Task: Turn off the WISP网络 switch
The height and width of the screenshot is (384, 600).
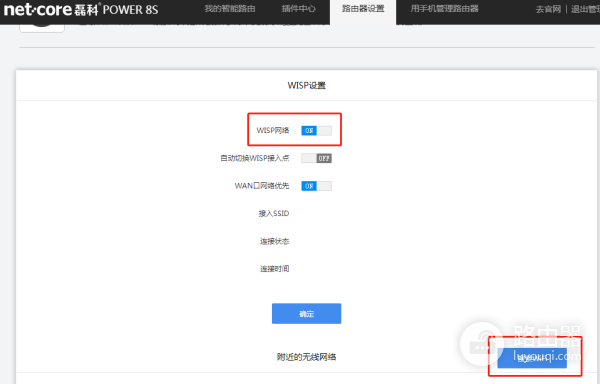Action: 316,130
